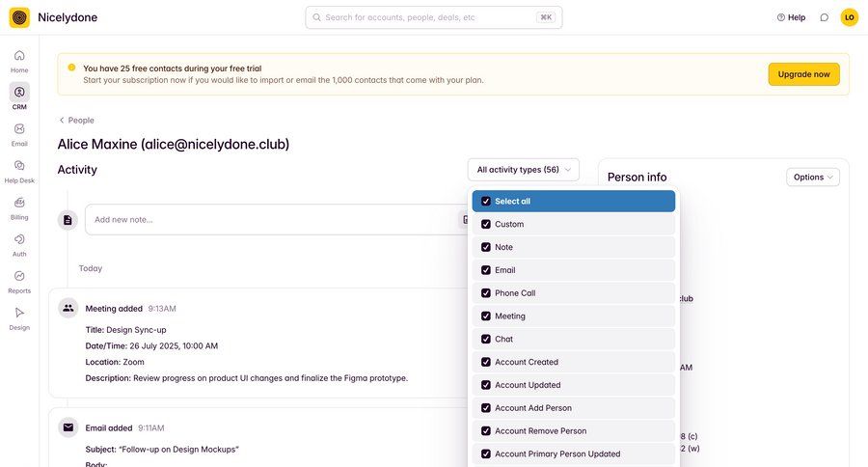
Task: Click the search magnifier icon
Action: coord(316,17)
